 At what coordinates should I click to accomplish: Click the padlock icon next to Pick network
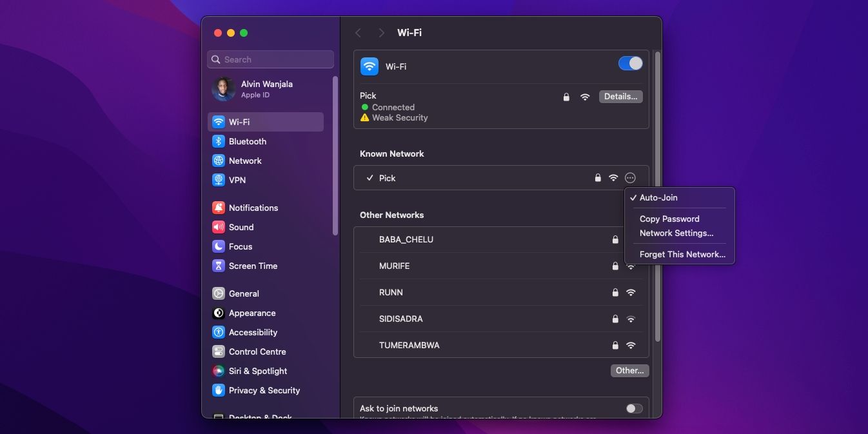coord(566,97)
